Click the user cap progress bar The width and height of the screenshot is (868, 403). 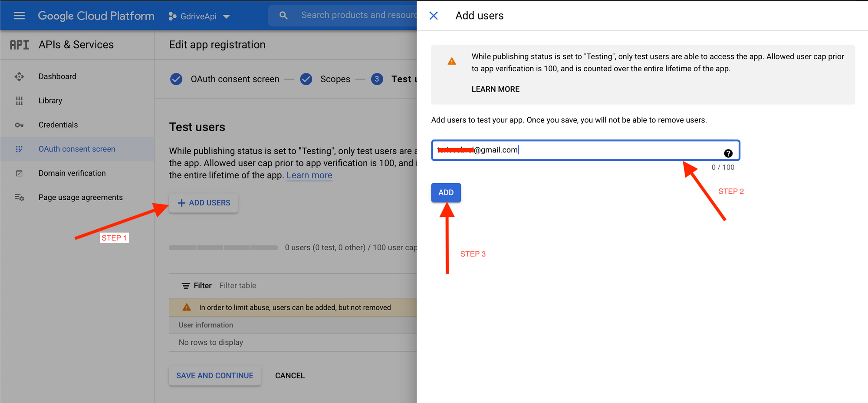[x=224, y=248]
